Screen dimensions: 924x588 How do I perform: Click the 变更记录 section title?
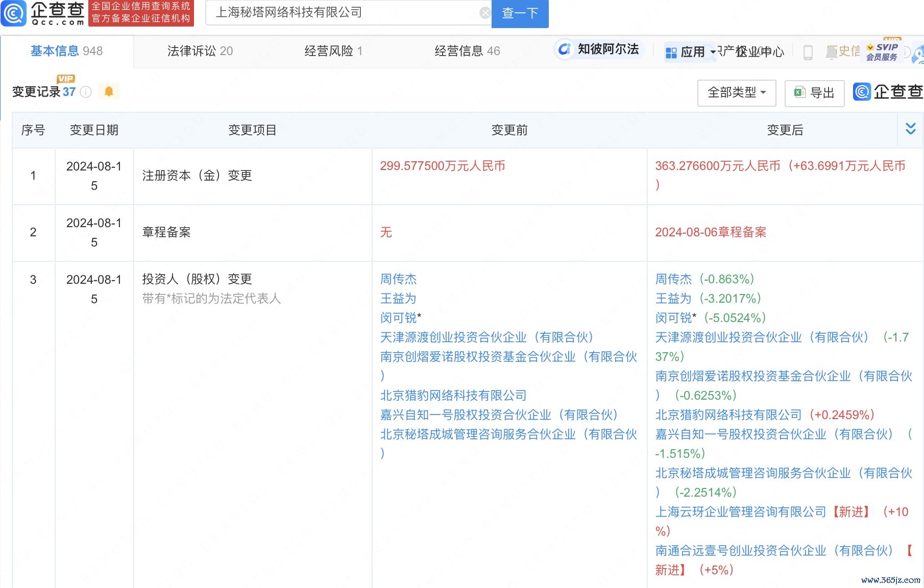[x=36, y=92]
